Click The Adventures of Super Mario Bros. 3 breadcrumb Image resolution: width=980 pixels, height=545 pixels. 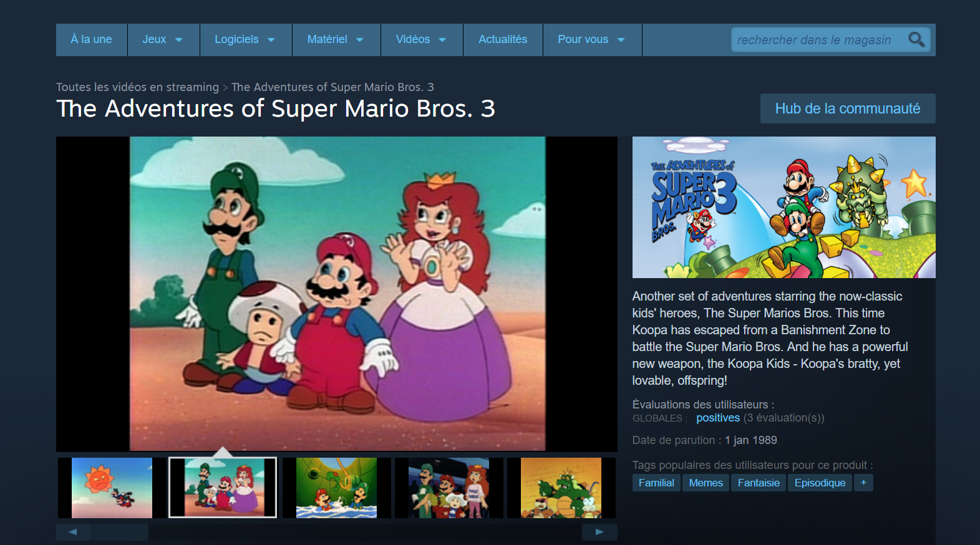(332, 87)
